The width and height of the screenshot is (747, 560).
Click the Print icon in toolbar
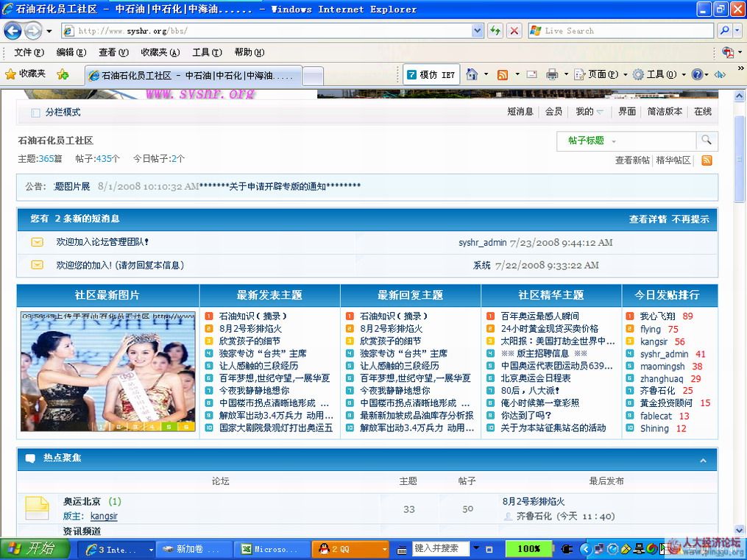tap(552, 74)
